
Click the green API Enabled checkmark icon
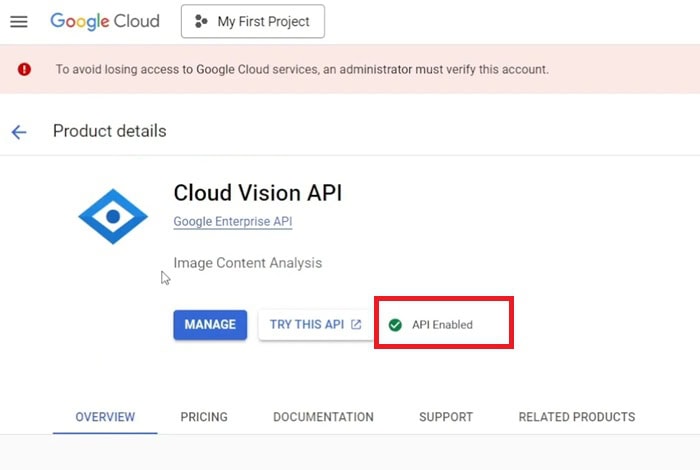pos(395,325)
